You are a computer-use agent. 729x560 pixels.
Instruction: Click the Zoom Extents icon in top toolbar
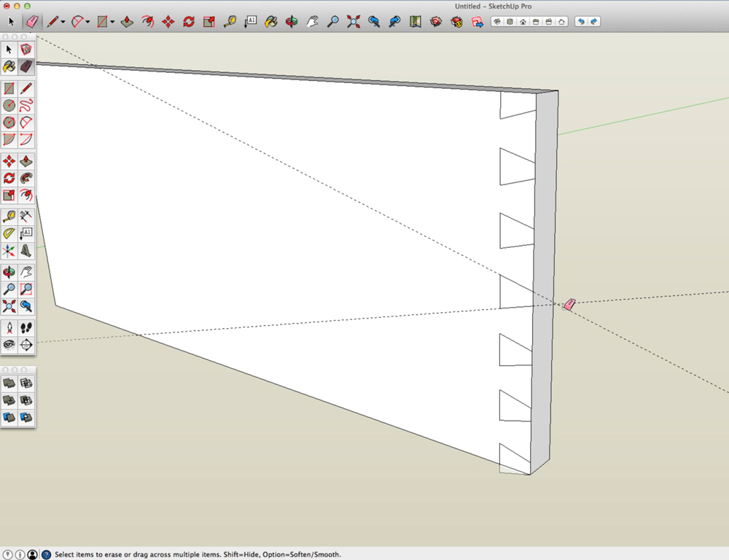(354, 22)
